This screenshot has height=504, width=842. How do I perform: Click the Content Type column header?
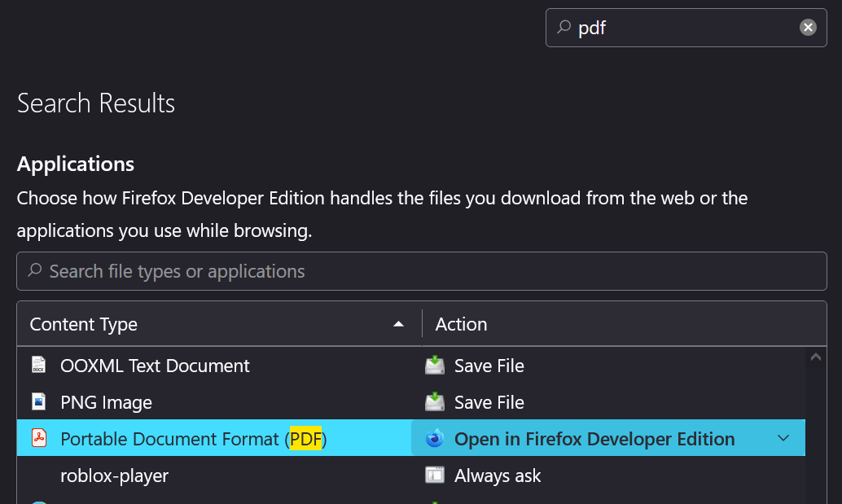[x=83, y=323]
